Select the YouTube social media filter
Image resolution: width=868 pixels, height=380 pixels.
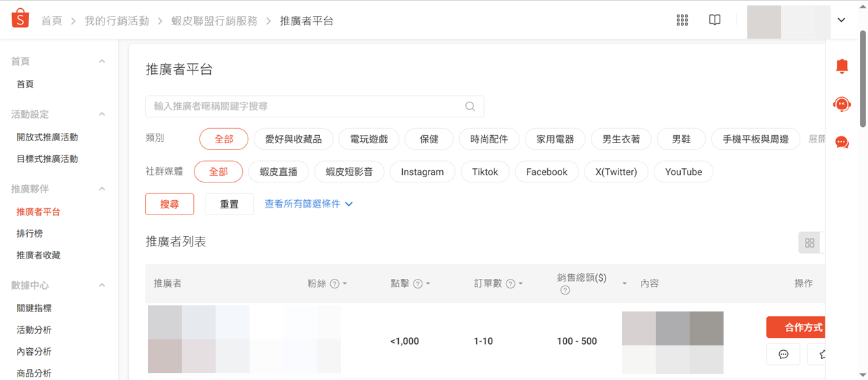(683, 172)
